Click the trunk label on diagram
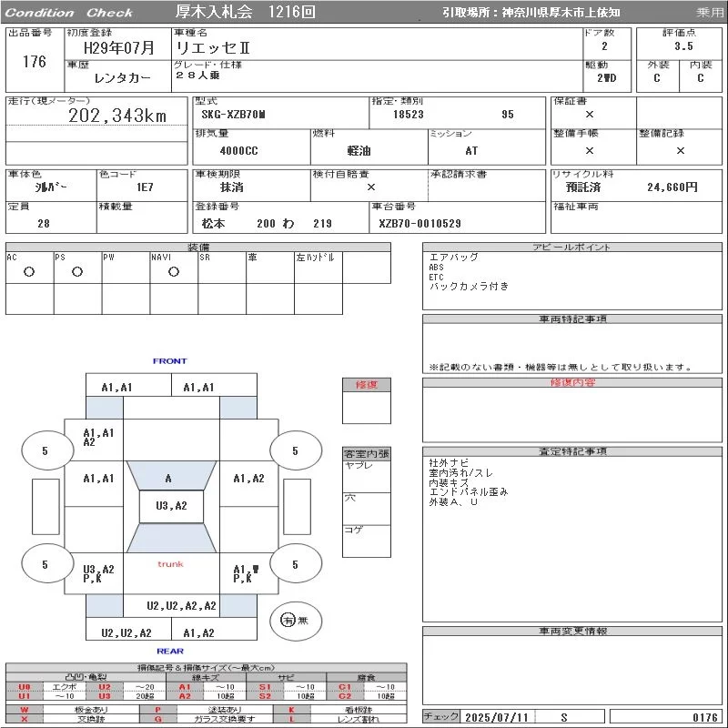 pos(170,564)
